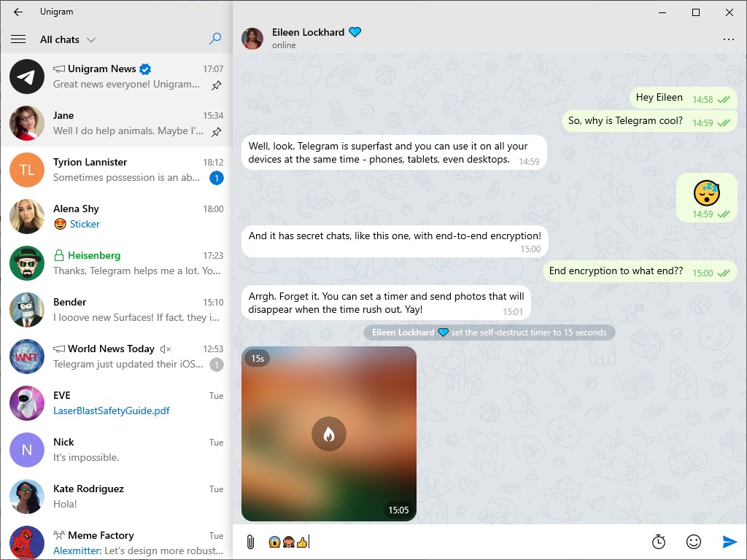Click the 'So, why is Telegram cool?' message
The image size is (747, 560).
pos(649,121)
